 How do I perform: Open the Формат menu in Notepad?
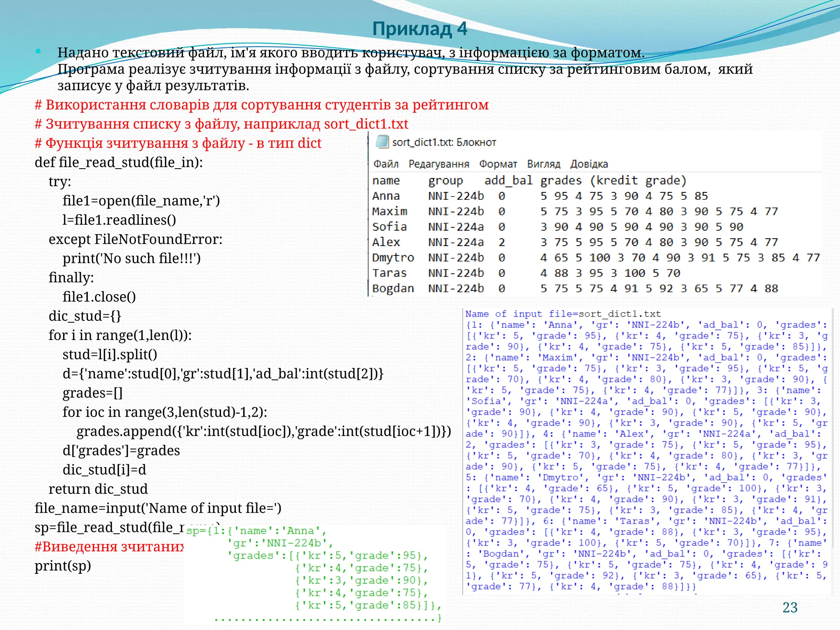coord(498,164)
